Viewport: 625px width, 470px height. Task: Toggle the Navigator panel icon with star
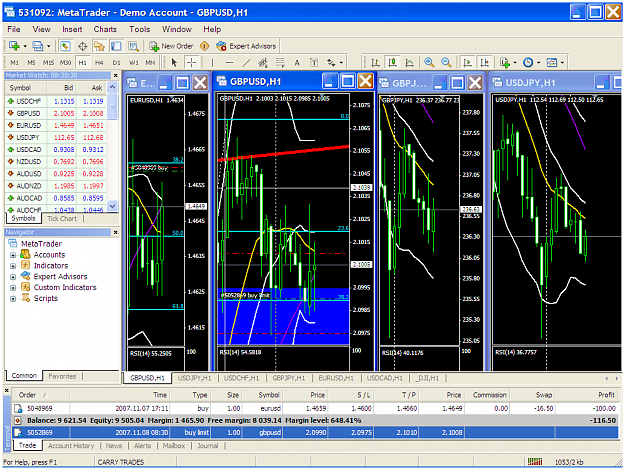point(99,46)
